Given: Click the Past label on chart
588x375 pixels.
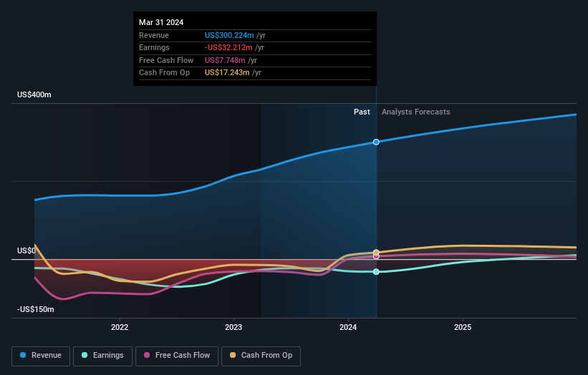Looking at the screenshot, I should click(362, 112).
